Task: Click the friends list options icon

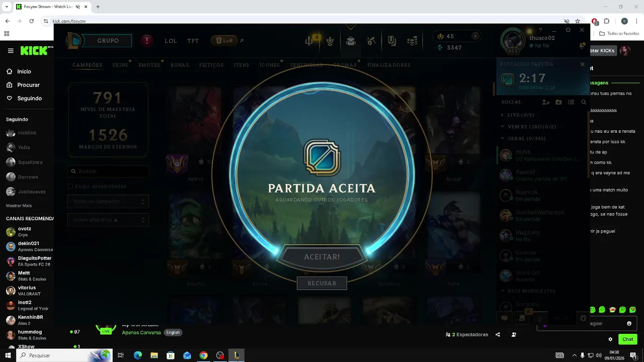Action: pyautogui.click(x=571, y=102)
